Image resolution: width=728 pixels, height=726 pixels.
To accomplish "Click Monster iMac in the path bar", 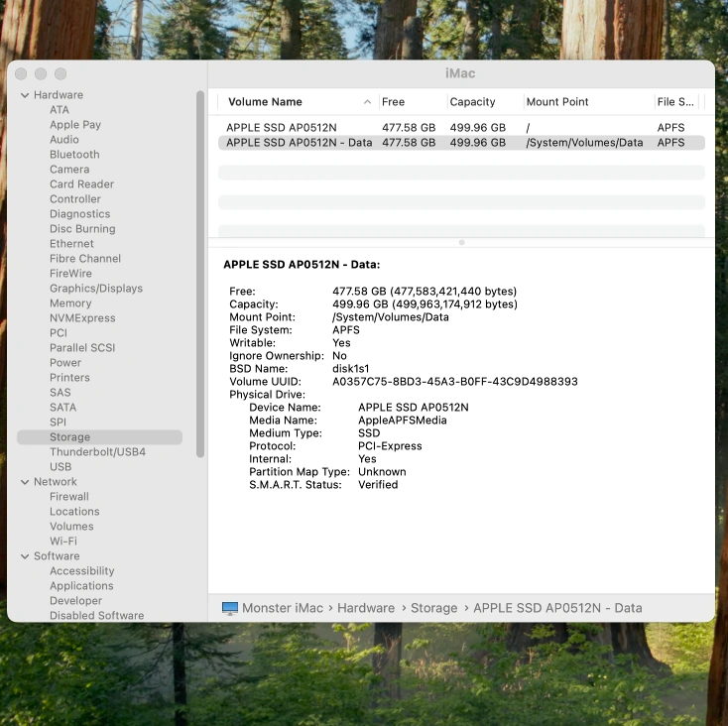I will [283, 608].
